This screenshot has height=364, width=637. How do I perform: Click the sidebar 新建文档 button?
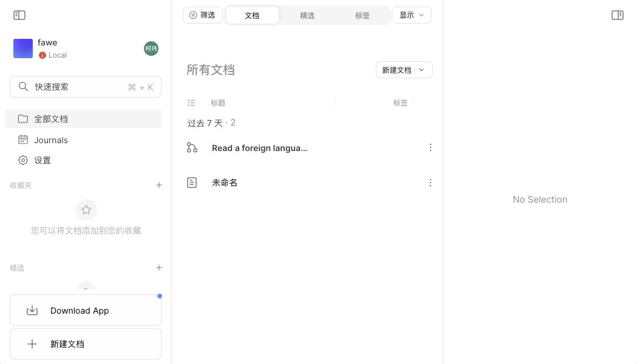(86, 344)
